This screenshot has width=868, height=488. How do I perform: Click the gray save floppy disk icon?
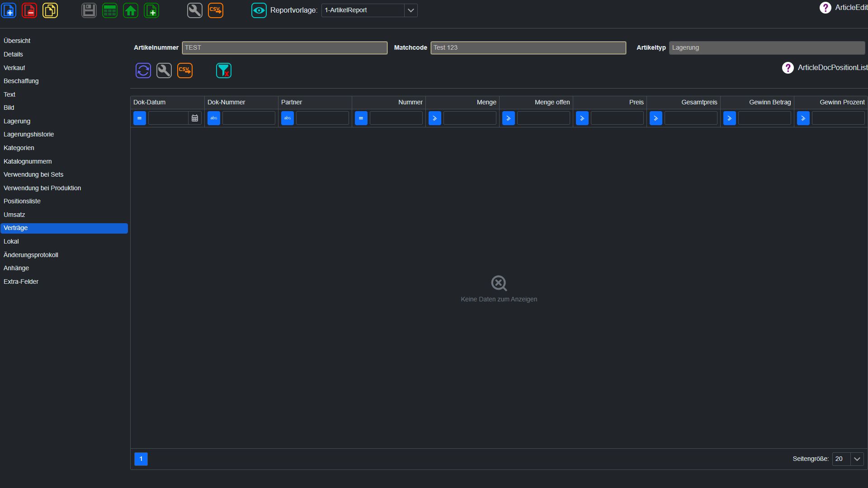89,10
